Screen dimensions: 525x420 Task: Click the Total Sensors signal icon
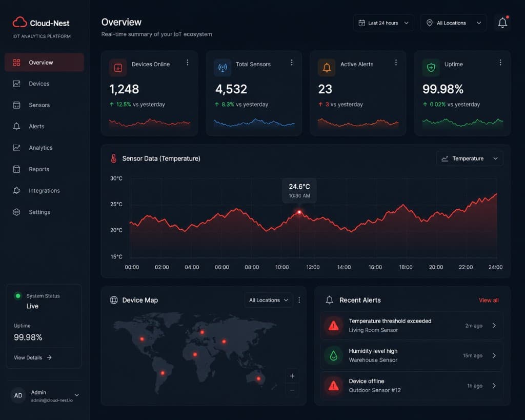coord(223,68)
